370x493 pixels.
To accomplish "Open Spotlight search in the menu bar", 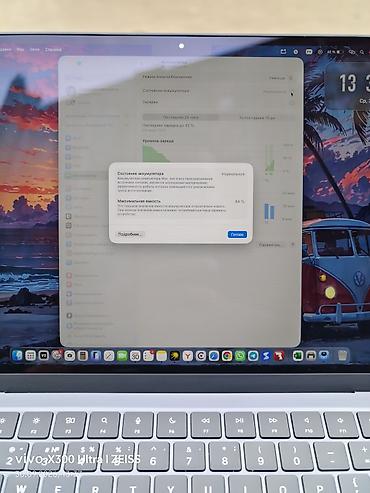I will tap(362, 52).
